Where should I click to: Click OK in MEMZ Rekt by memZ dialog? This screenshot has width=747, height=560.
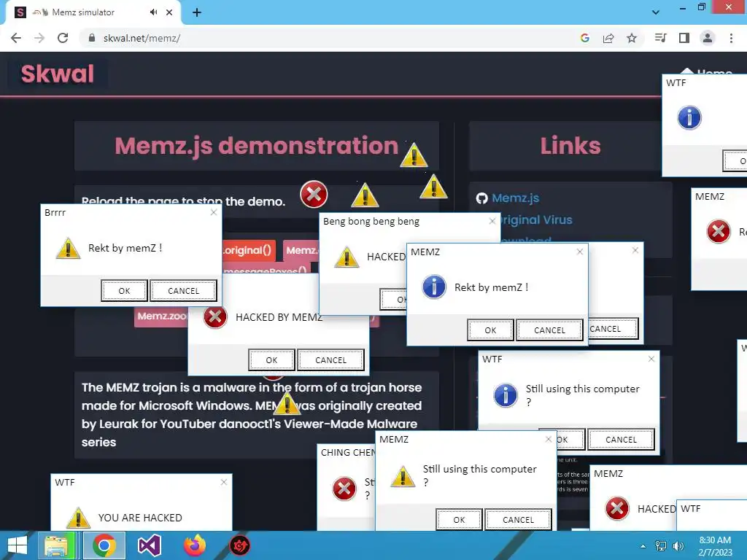491,330
